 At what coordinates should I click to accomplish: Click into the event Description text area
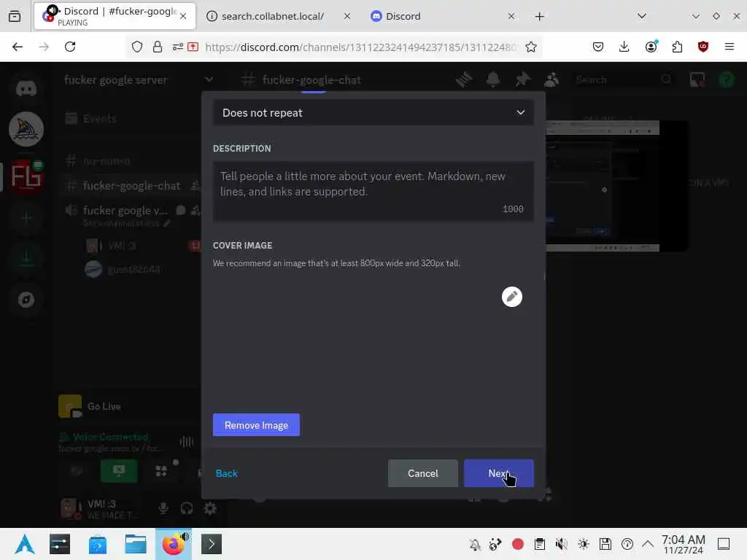pos(373,192)
